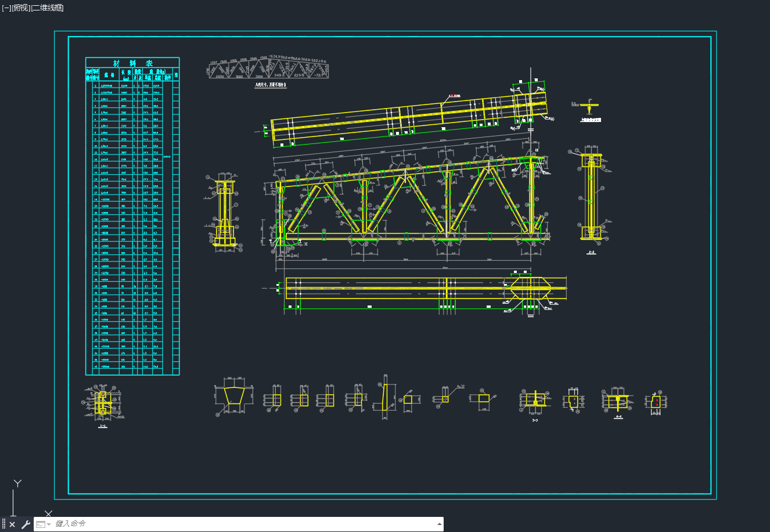The width and height of the screenshot is (770, 532).
Task: Click the [-] viewport controls label
Action: pos(6,8)
